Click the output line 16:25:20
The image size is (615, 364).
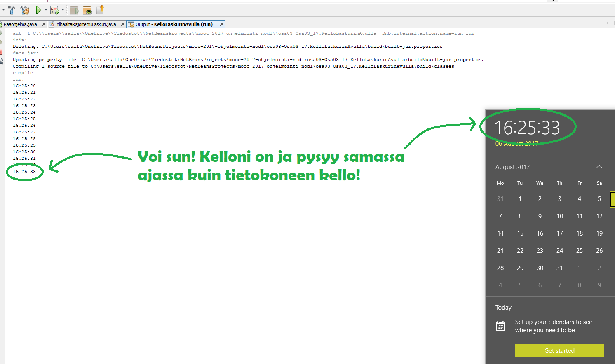(24, 86)
